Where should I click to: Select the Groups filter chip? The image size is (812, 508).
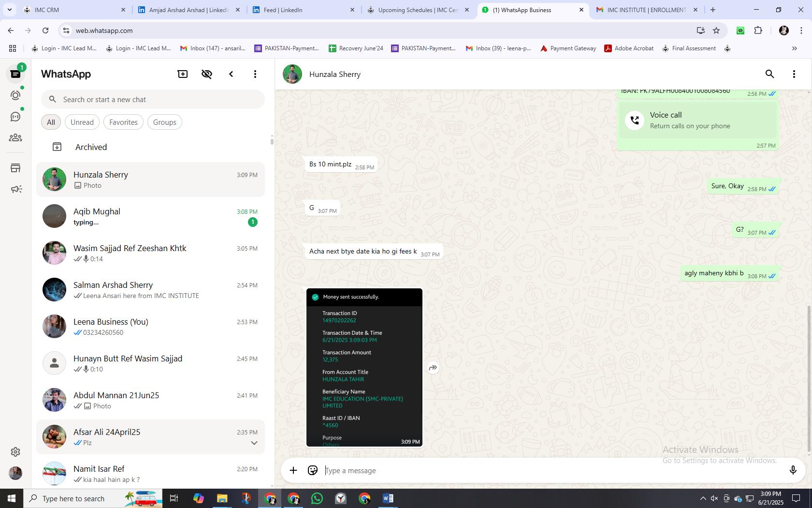(x=164, y=122)
